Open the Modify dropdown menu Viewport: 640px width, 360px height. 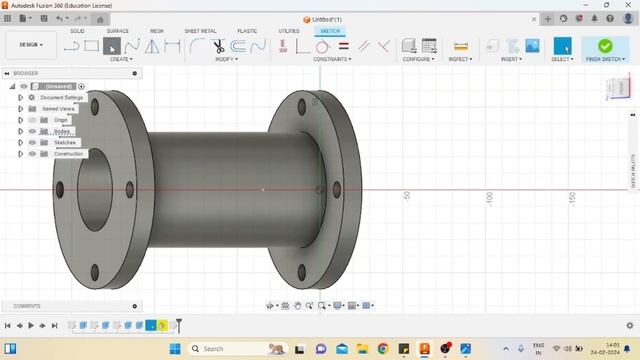(x=227, y=59)
